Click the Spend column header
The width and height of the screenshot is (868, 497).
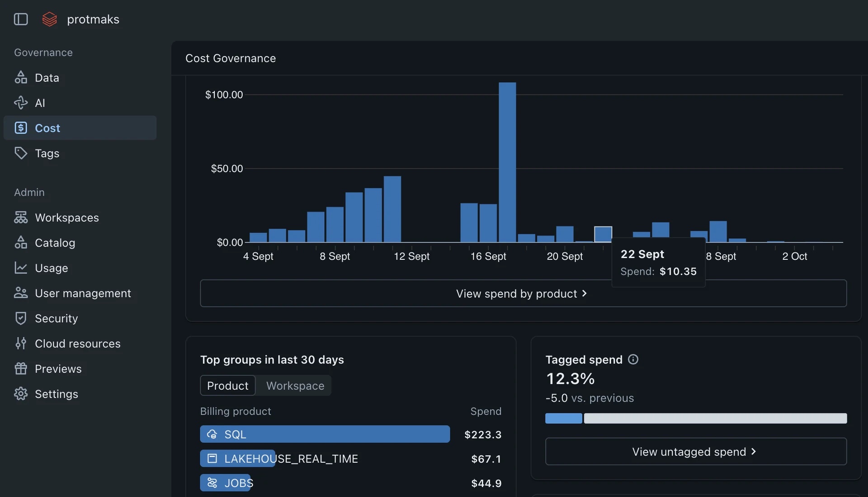pos(486,411)
